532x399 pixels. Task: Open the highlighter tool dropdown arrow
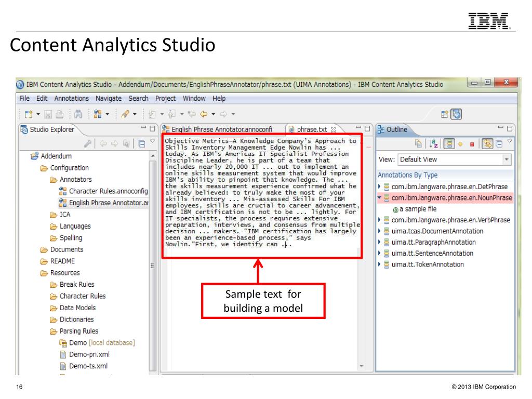135,114
